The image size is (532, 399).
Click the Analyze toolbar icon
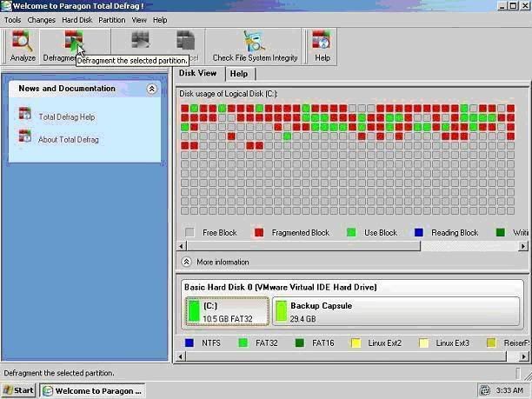tap(23, 41)
